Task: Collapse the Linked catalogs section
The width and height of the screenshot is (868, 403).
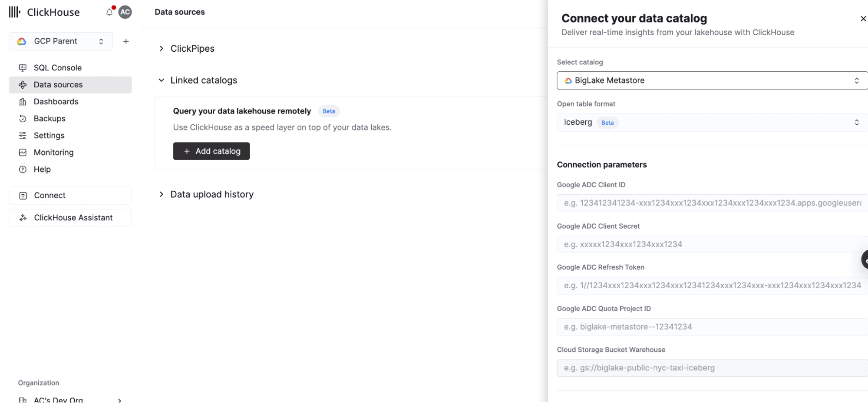Action: point(162,80)
